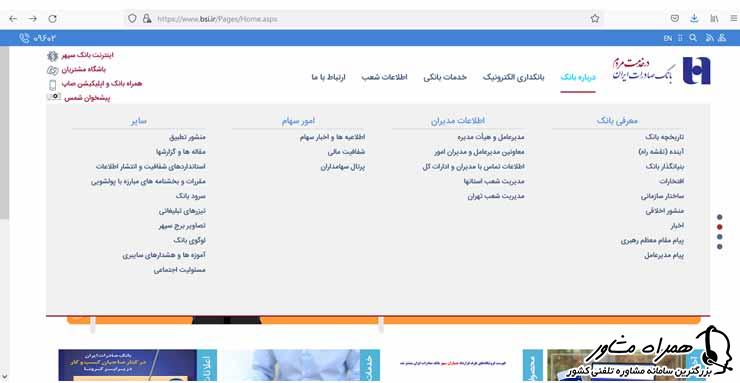The width and height of the screenshot is (740, 383).
Task: Open اینترنت بانک سپهر link
Action: 88,55
